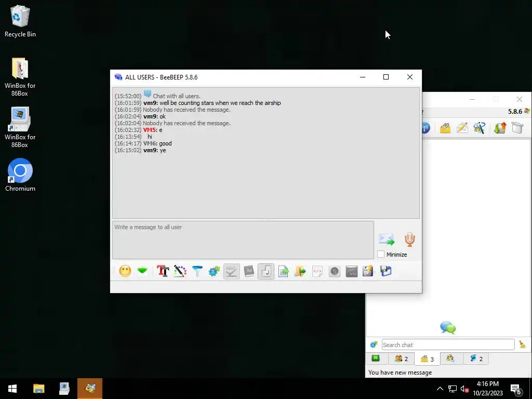
Task: Click the broom icon beside Search chat
Action: click(523, 345)
